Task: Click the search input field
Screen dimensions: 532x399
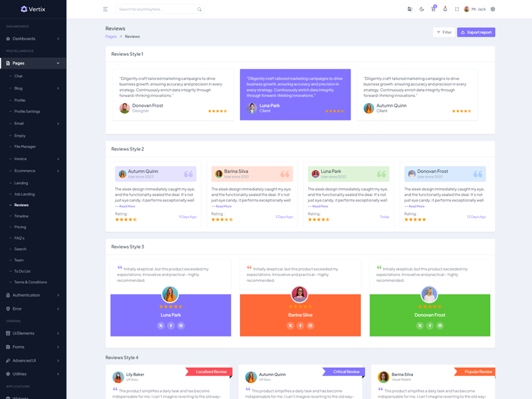Action: (x=155, y=9)
